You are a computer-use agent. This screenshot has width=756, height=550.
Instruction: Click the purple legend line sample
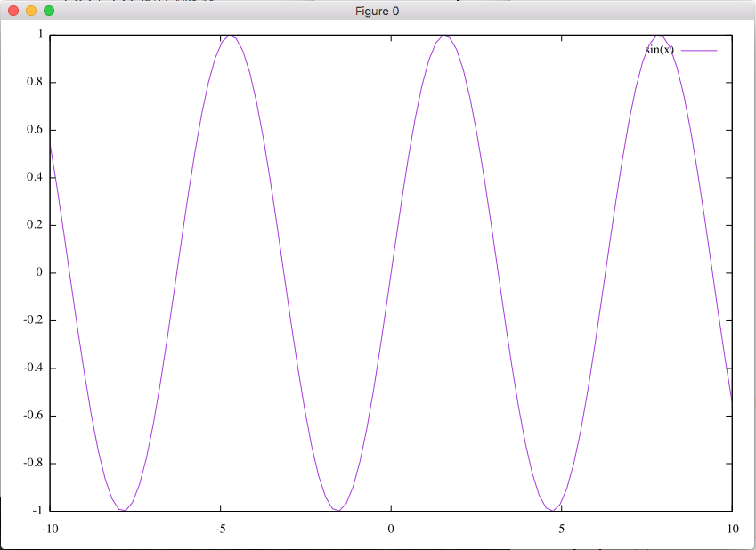(x=699, y=51)
